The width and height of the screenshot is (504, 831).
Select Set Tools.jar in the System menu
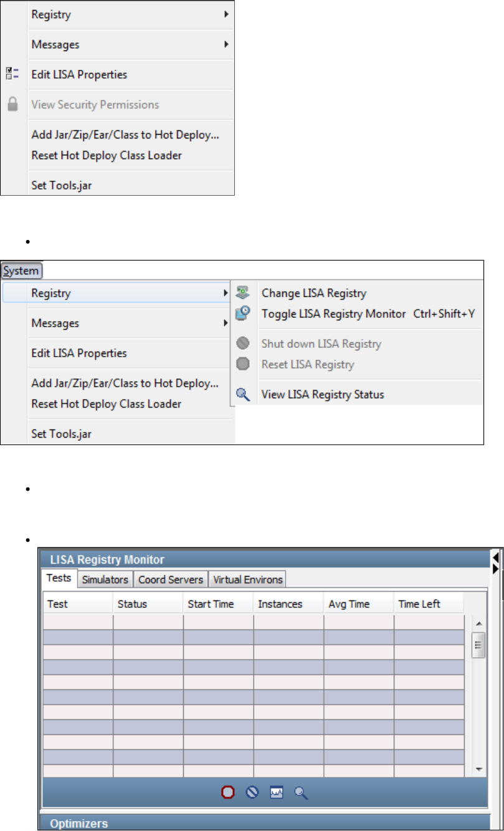pyautogui.click(x=62, y=433)
